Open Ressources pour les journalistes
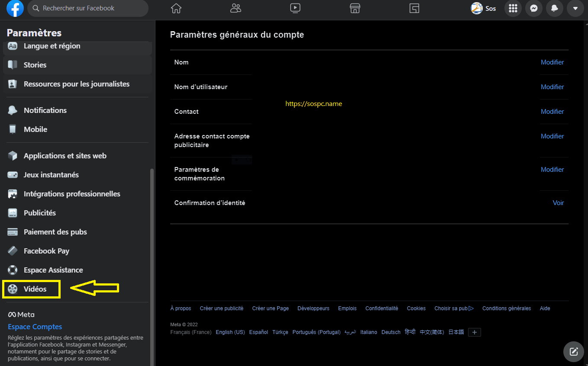The height and width of the screenshot is (366, 588). (78, 84)
